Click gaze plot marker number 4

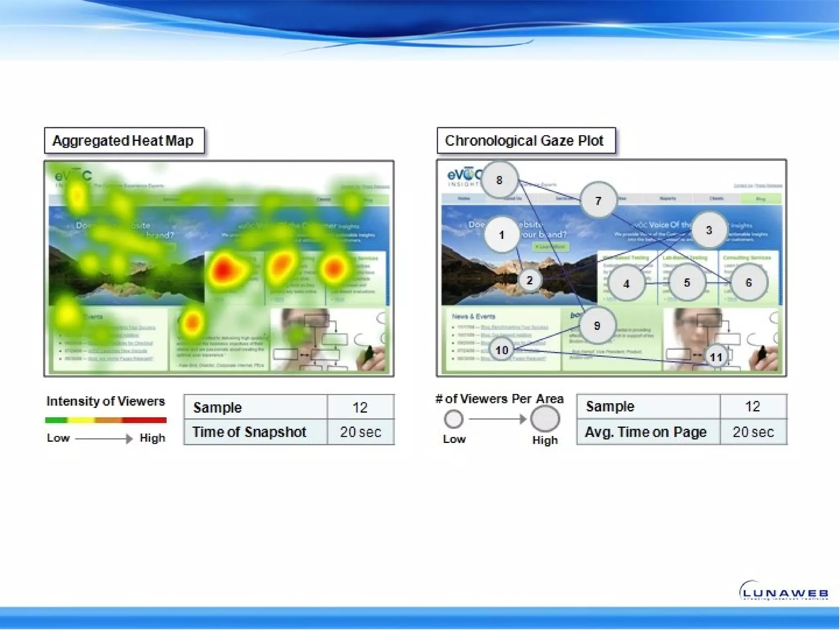[626, 283]
